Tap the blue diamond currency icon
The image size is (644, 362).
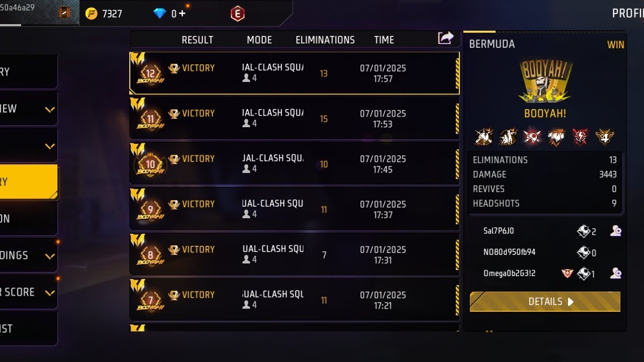click(159, 14)
